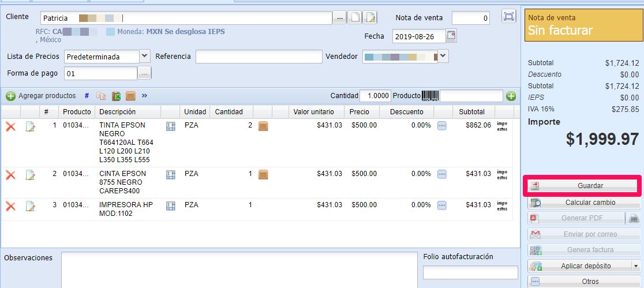
Task: Click the green plus next to Producto field
Action: [511, 96]
